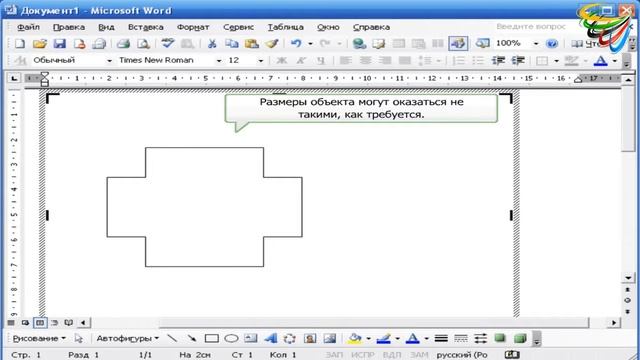
Task: Choose the Rectangle shape tool
Action: point(211,338)
